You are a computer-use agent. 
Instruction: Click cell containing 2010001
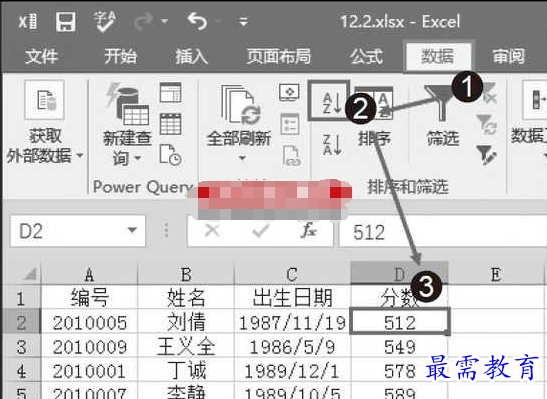pyautogui.click(x=90, y=370)
